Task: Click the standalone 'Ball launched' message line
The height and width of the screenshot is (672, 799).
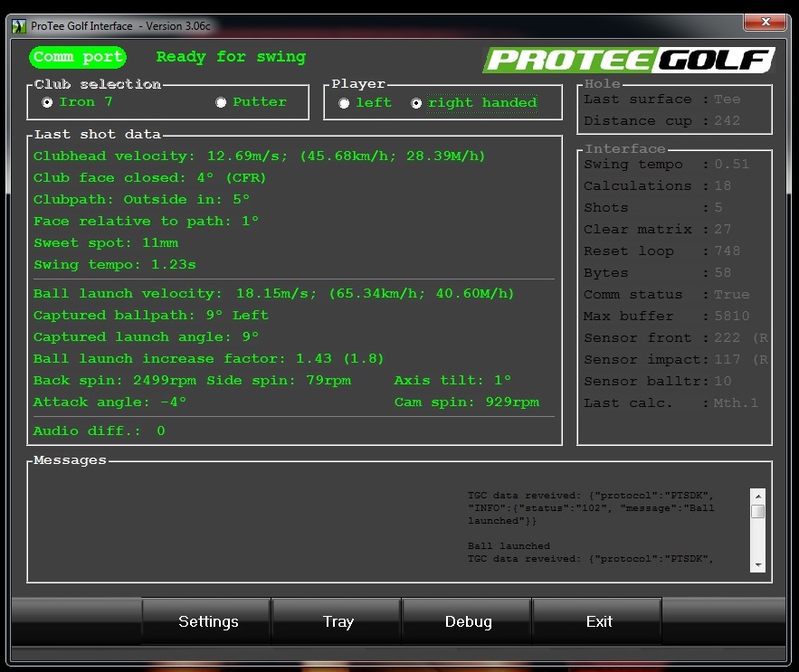Action: (x=509, y=546)
